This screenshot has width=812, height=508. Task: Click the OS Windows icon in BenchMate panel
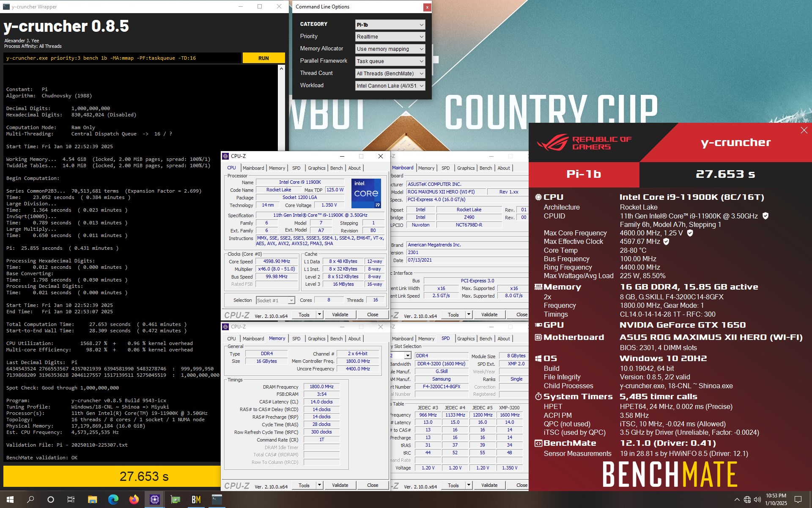(x=538, y=358)
